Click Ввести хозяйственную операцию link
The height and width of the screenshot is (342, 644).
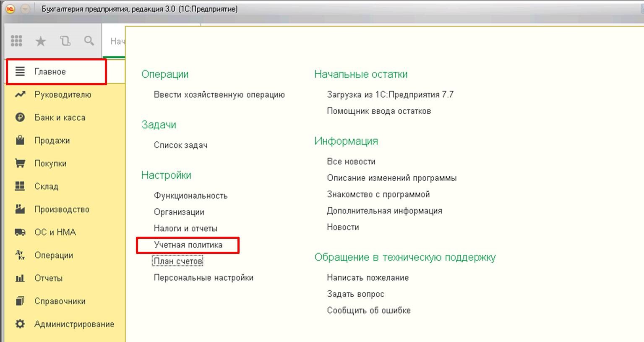[219, 94]
